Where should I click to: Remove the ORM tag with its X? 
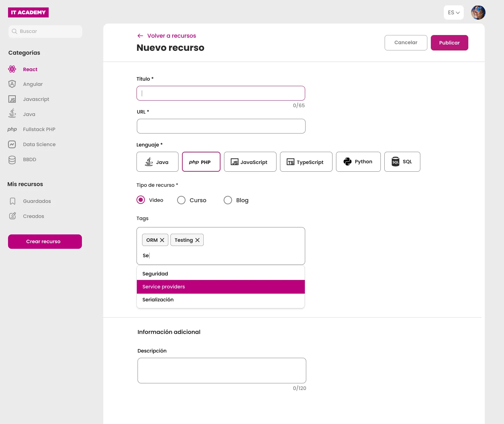pos(162,240)
